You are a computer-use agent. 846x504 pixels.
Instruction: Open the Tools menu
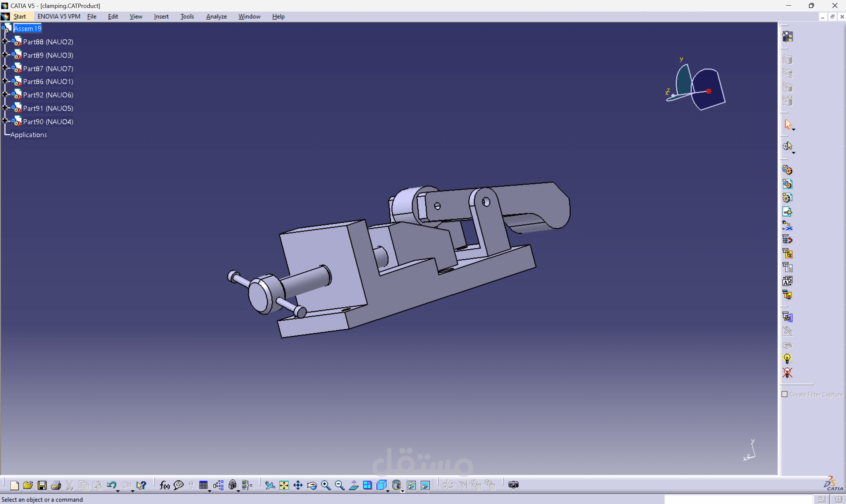click(187, 17)
